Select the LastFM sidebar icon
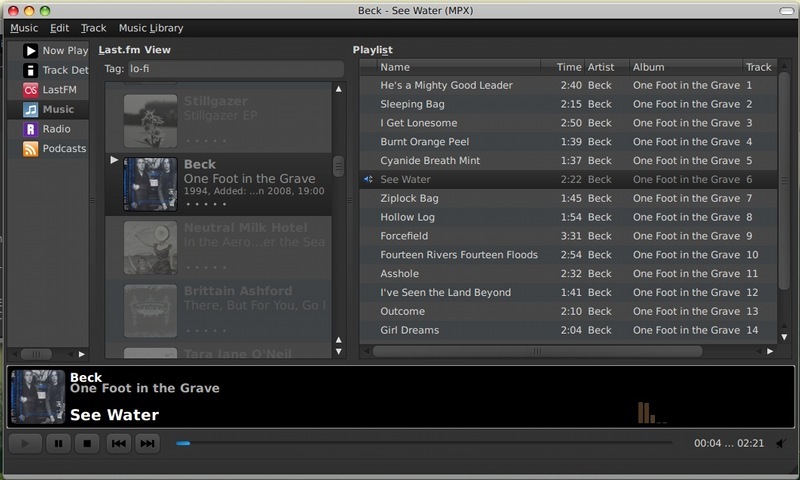 (x=31, y=90)
